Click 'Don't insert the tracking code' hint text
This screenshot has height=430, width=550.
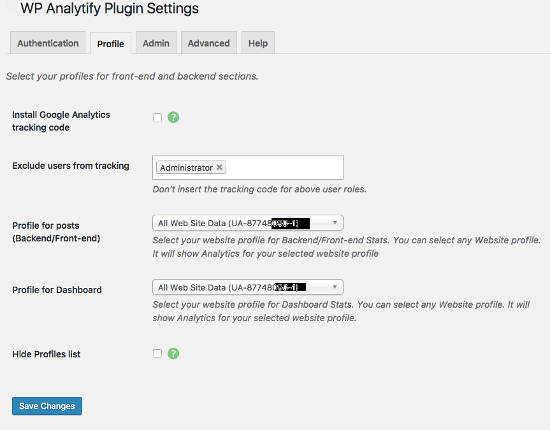click(x=259, y=189)
